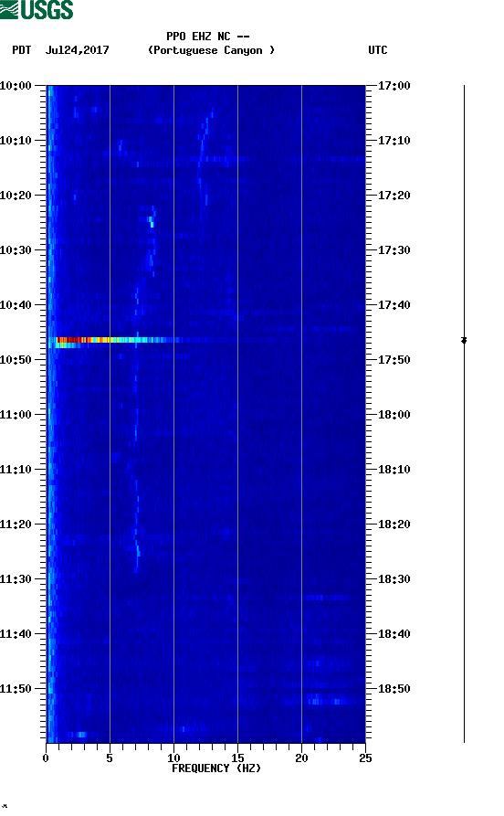The image size is (504, 816).
Task: Click the 15 Hz frequency axis label
Action: (x=237, y=758)
